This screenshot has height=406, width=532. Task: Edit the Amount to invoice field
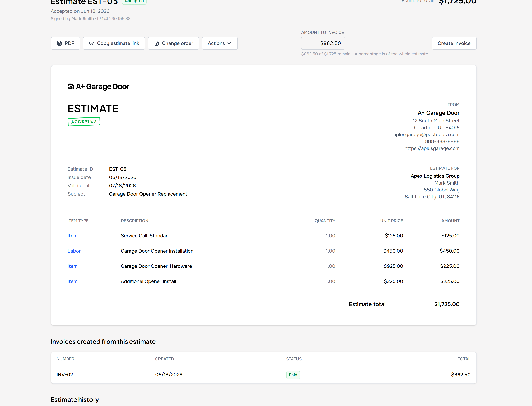click(323, 43)
